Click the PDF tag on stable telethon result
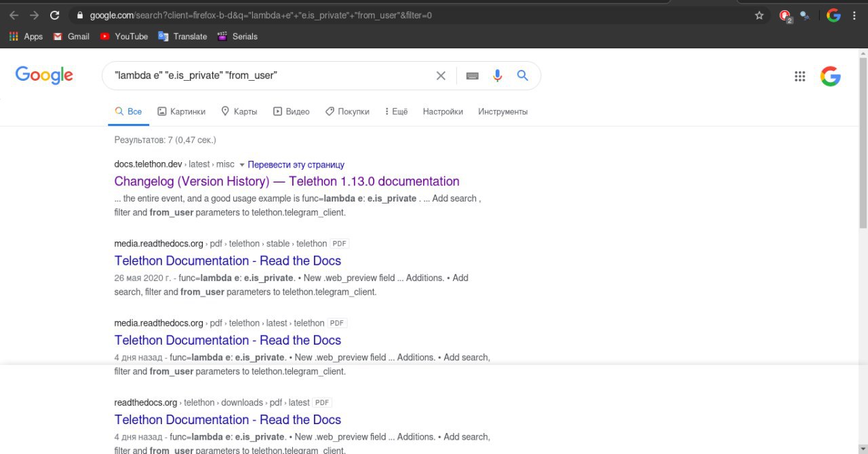 [x=340, y=244]
